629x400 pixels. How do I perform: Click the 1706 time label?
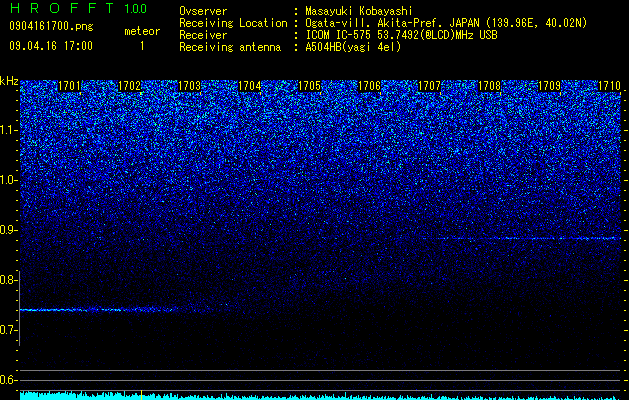pyautogui.click(x=369, y=86)
